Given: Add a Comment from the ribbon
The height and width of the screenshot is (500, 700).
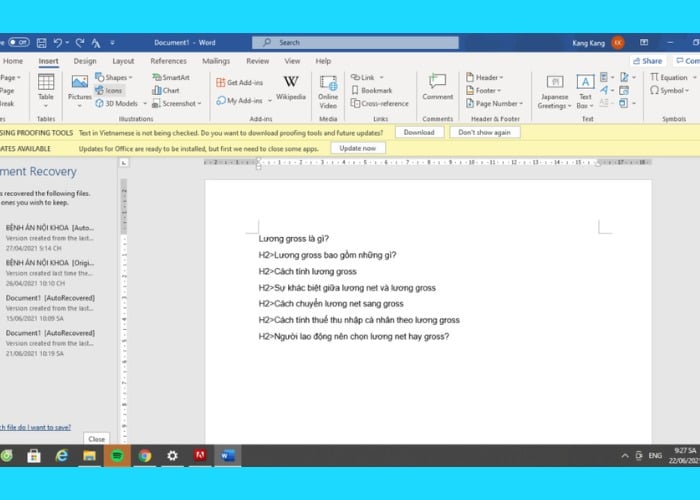Looking at the screenshot, I should (x=437, y=86).
